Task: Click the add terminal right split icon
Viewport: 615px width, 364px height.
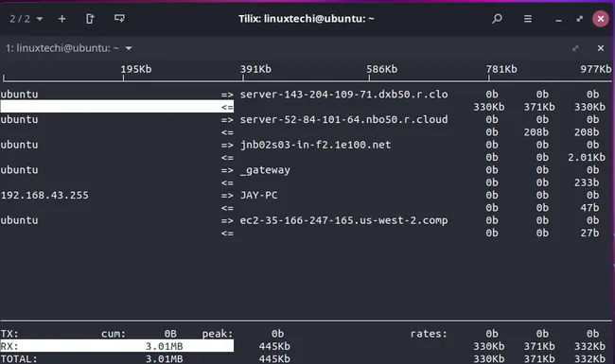Action: [90, 18]
